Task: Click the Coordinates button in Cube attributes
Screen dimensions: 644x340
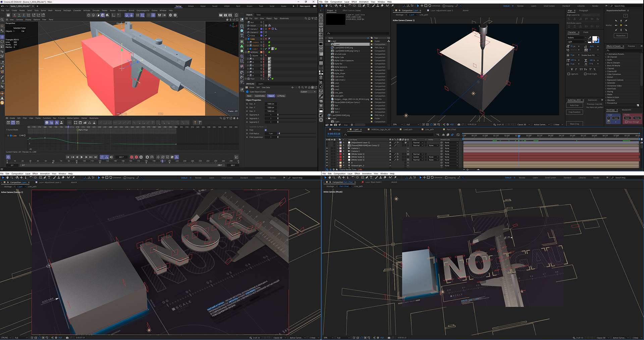Action: click(260, 96)
